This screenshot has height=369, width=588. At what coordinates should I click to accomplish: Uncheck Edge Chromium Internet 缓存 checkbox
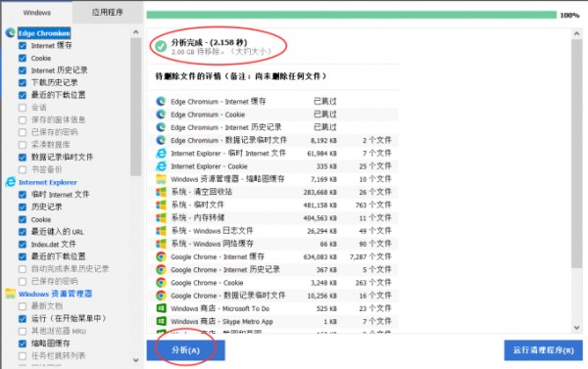(23, 46)
